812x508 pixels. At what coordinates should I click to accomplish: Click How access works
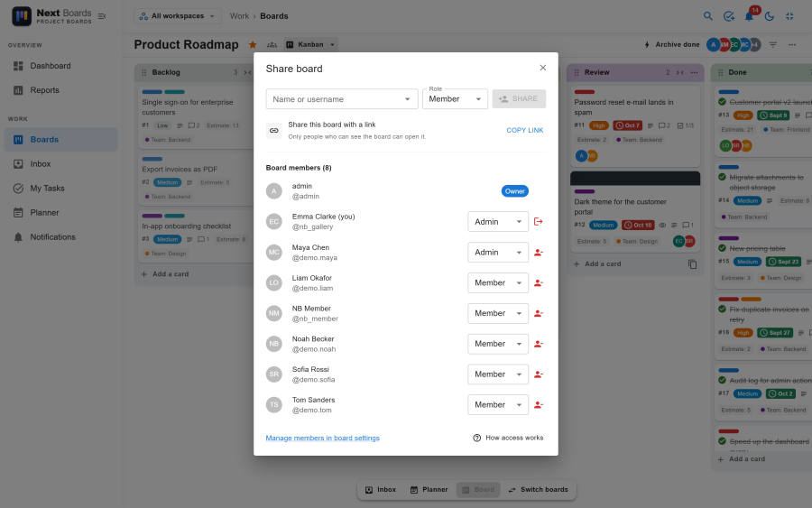click(508, 439)
